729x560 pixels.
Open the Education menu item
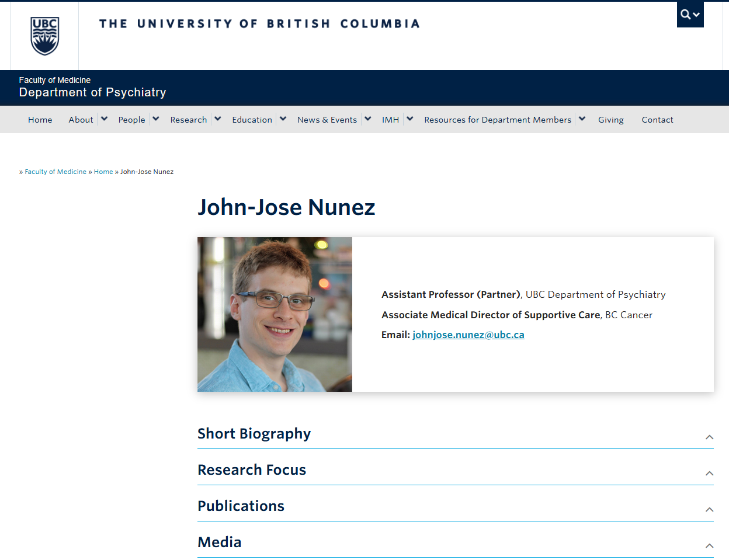252,120
